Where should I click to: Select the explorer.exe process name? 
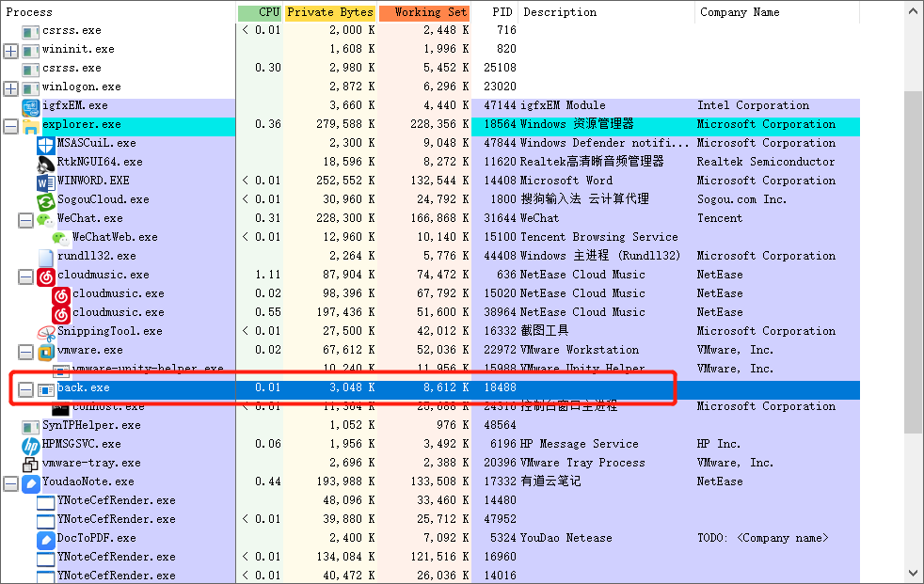pos(81,125)
